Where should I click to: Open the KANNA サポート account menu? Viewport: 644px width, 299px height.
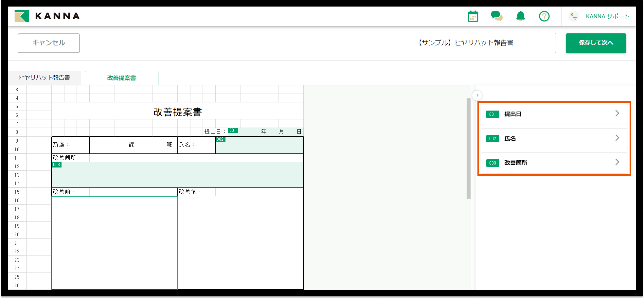point(608,16)
